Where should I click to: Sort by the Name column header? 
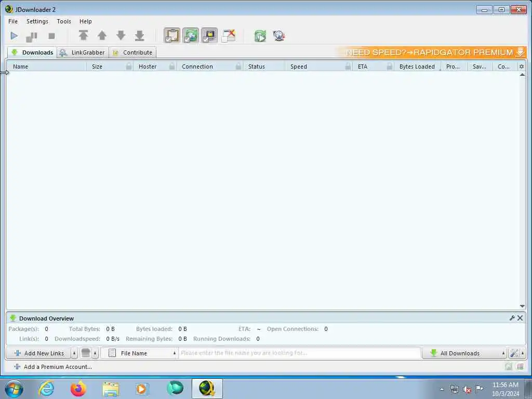pos(46,66)
